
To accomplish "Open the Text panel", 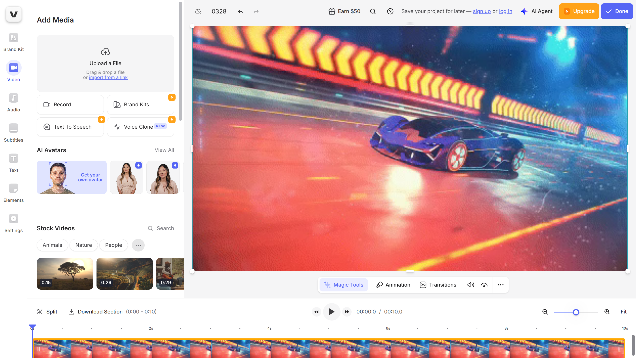I will click(x=13, y=163).
